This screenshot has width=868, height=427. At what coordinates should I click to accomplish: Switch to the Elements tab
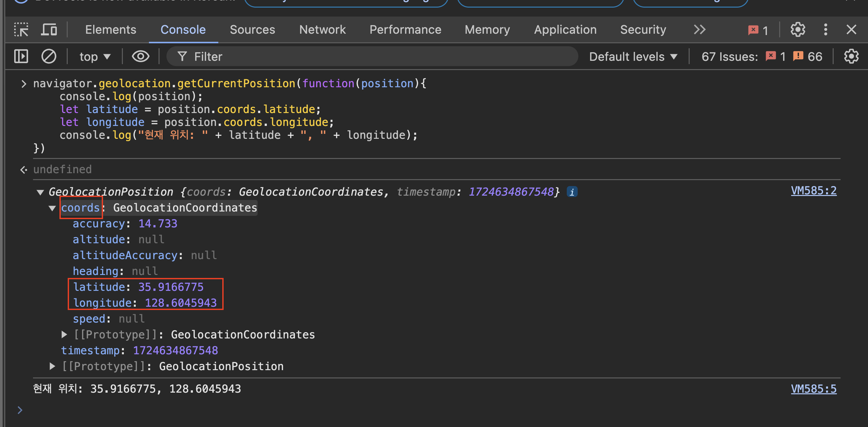coord(111,30)
